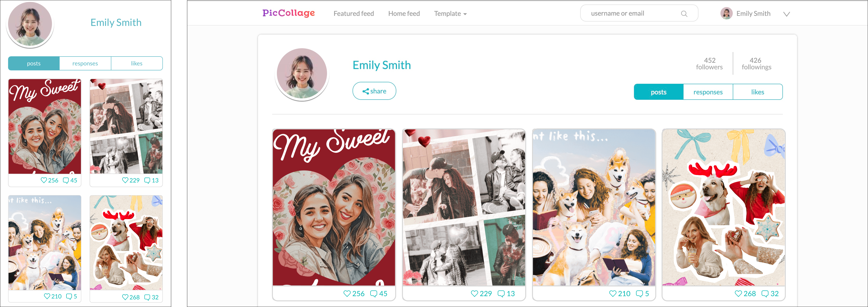
Task: Open comments on the desktop post with 13 comments
Action: point(501,294)
